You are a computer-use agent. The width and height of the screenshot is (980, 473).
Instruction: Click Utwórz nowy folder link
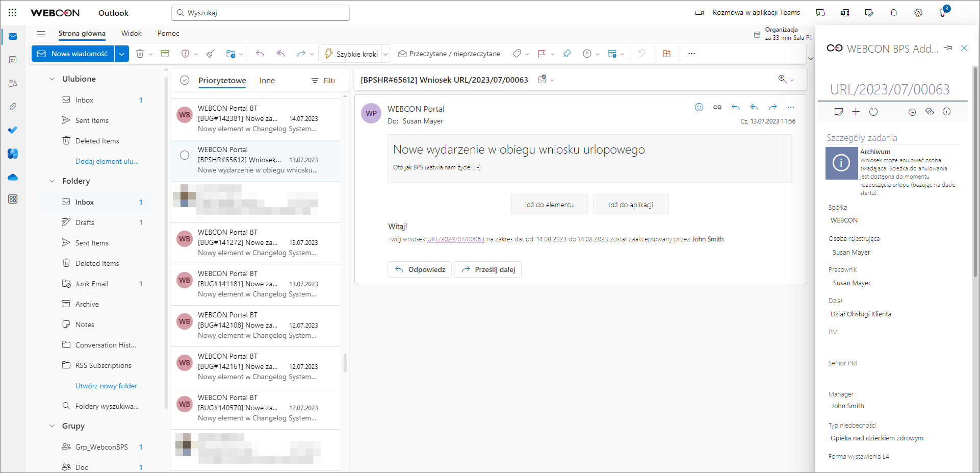coord(106,386)
